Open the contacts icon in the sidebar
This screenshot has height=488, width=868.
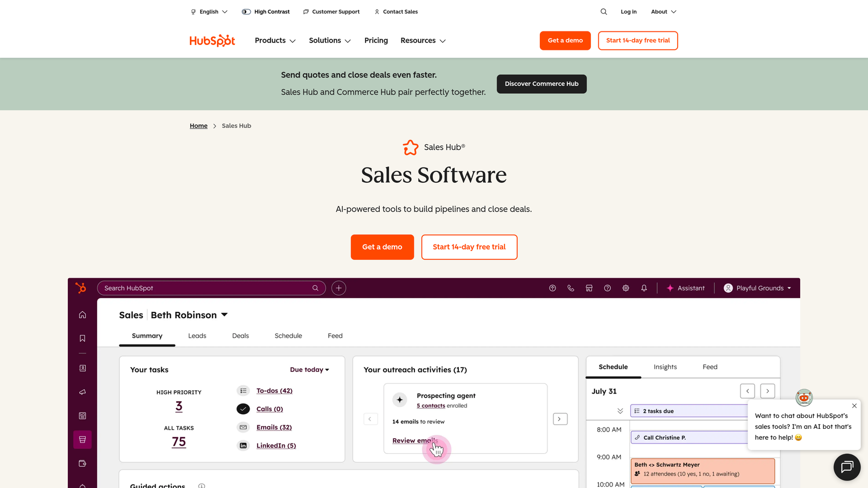pyautogui.click(x=82, y=368)
